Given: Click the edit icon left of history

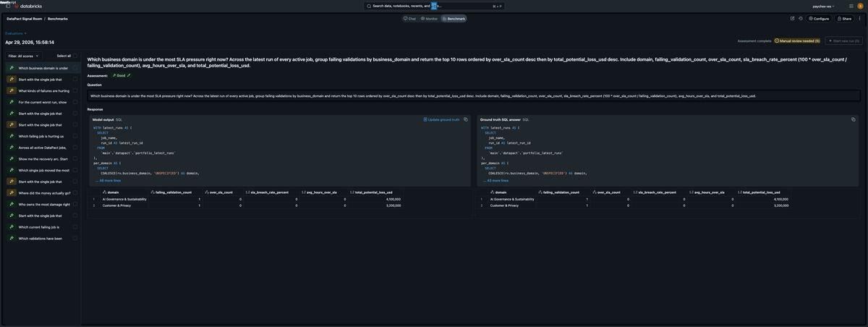Looking at the screenshot, I should (792, 18).
